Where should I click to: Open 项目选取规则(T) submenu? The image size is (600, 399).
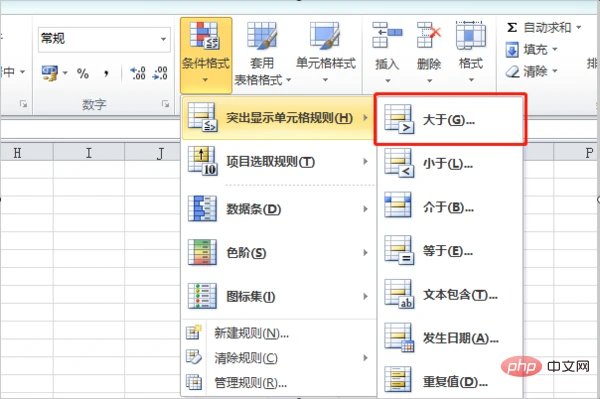(278, 162)
